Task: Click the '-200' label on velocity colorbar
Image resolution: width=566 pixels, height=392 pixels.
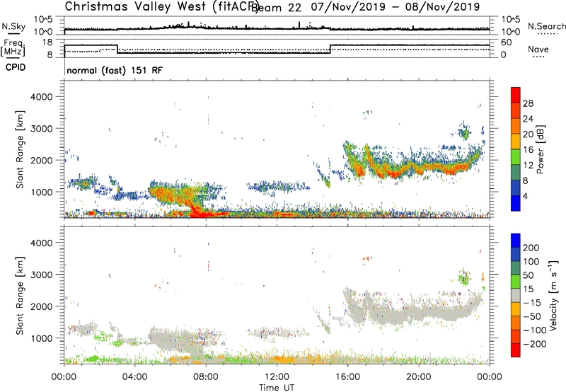Action: pyautogui.click(x=534, y=344)
